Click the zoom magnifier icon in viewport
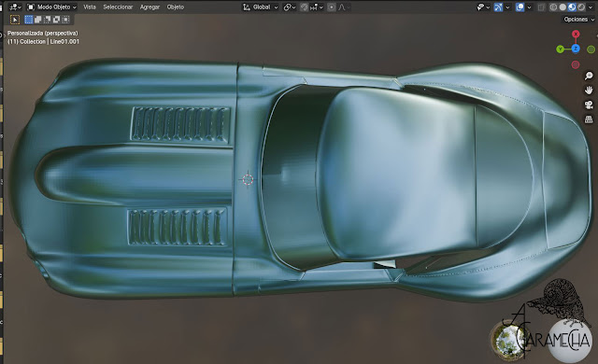Viewport: 598px width, 364px height. click(x=589, y=76)
